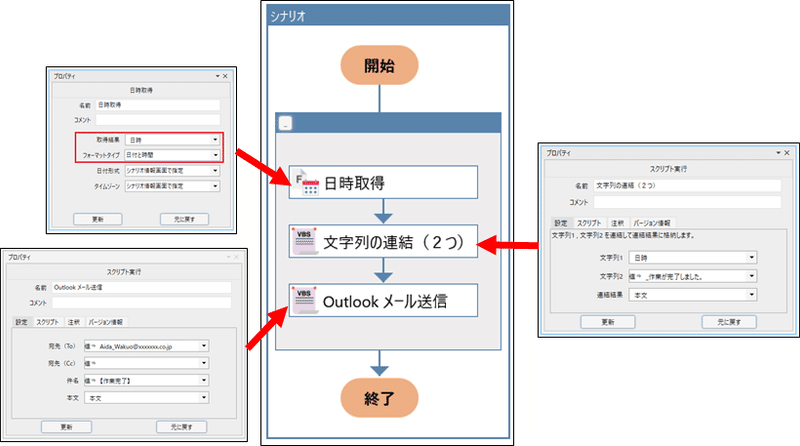Switch to バージョン情報 tab in 文字列の連結 panel
Screen dimensions: 800x446
point(652,223)
